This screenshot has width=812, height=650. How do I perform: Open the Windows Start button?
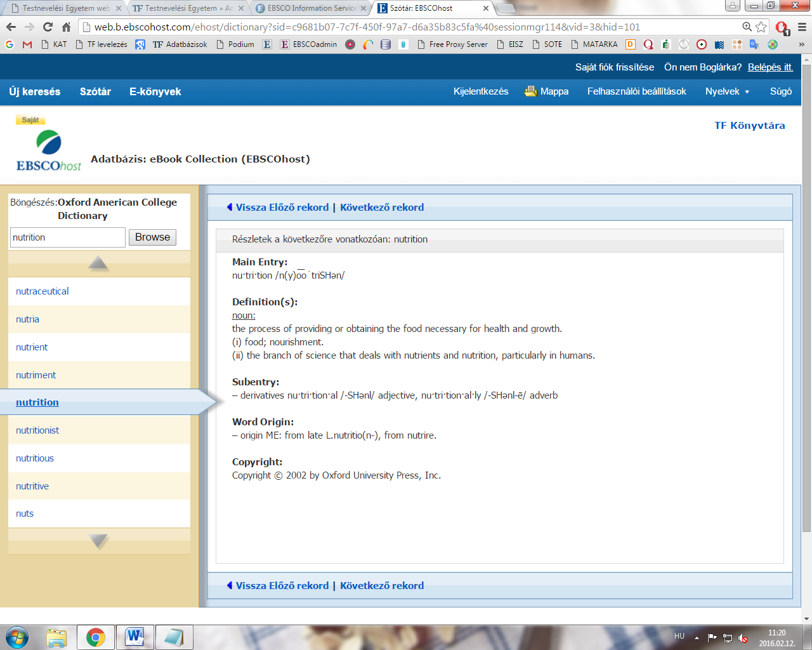click(16, 637)
